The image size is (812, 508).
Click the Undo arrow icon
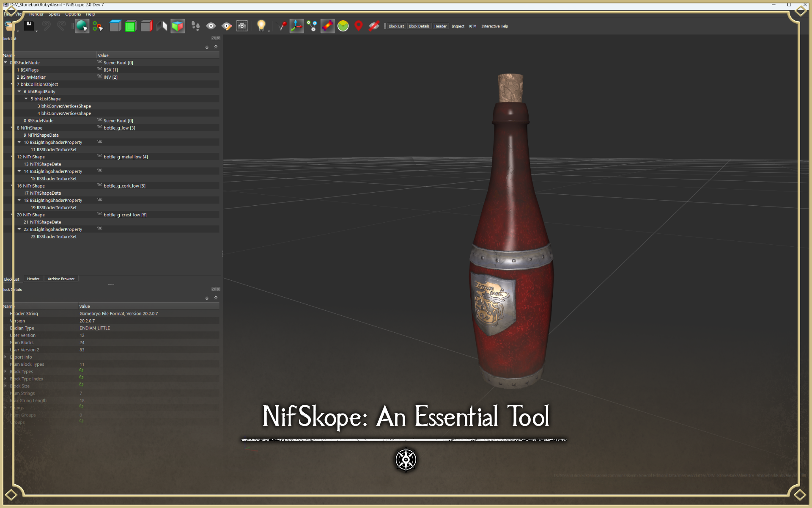[46, 26]
